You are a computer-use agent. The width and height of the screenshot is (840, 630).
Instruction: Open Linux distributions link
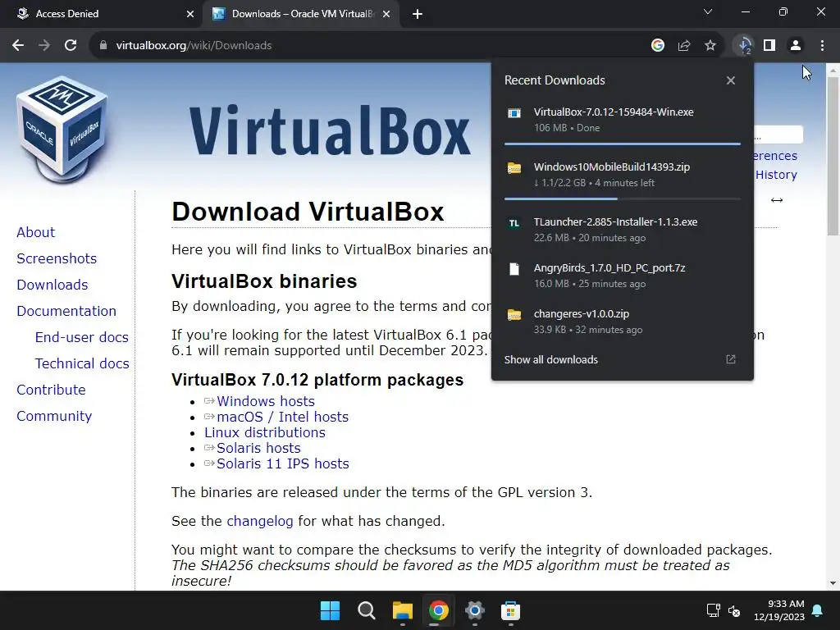(265, 432)
